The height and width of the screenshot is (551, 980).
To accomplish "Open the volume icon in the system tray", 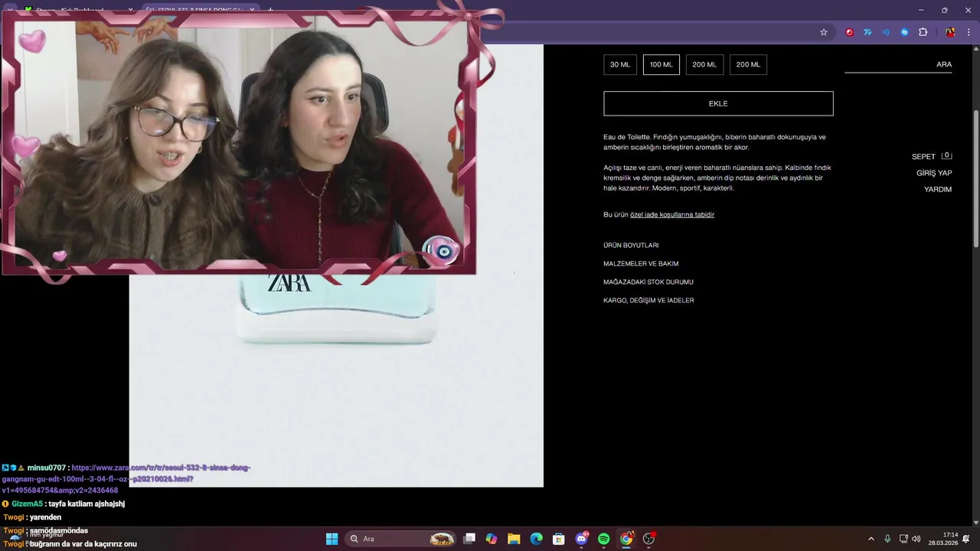I will tap(916, 539).
